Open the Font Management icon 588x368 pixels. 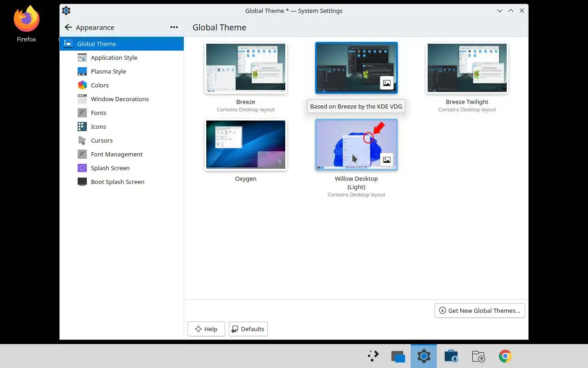click(x=82, y=154)
